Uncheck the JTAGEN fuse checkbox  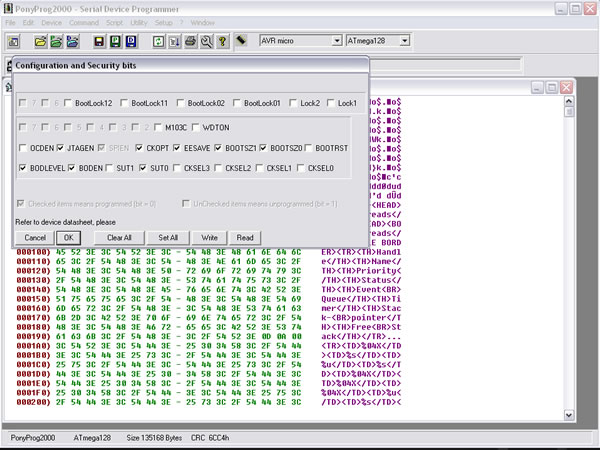pos(61,148)
